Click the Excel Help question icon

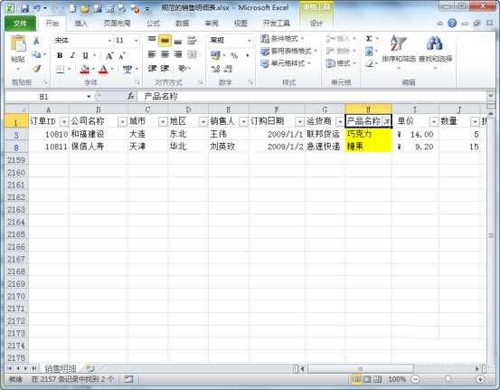tap(452, 23)
